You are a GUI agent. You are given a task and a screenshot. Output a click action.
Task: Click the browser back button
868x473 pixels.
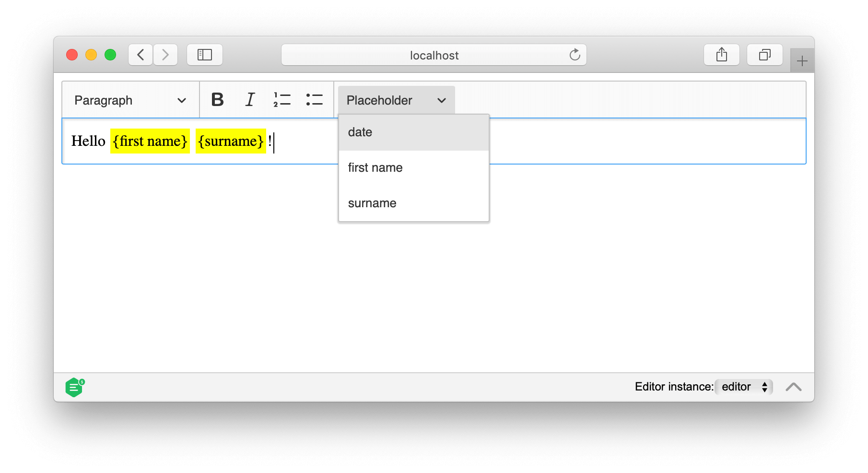tap(140, 55)
